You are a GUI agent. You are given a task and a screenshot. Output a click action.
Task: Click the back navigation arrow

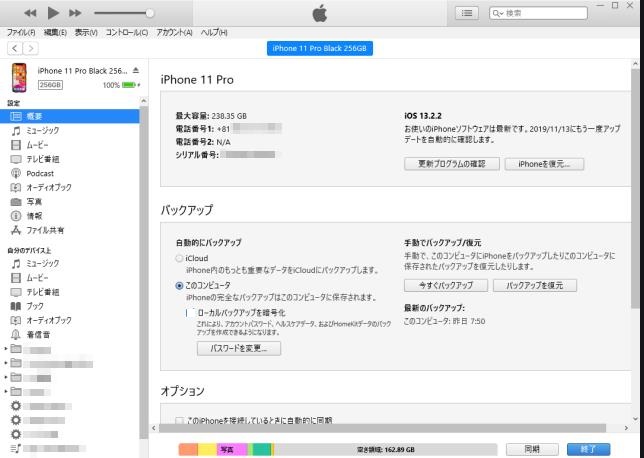click(15, 48)
